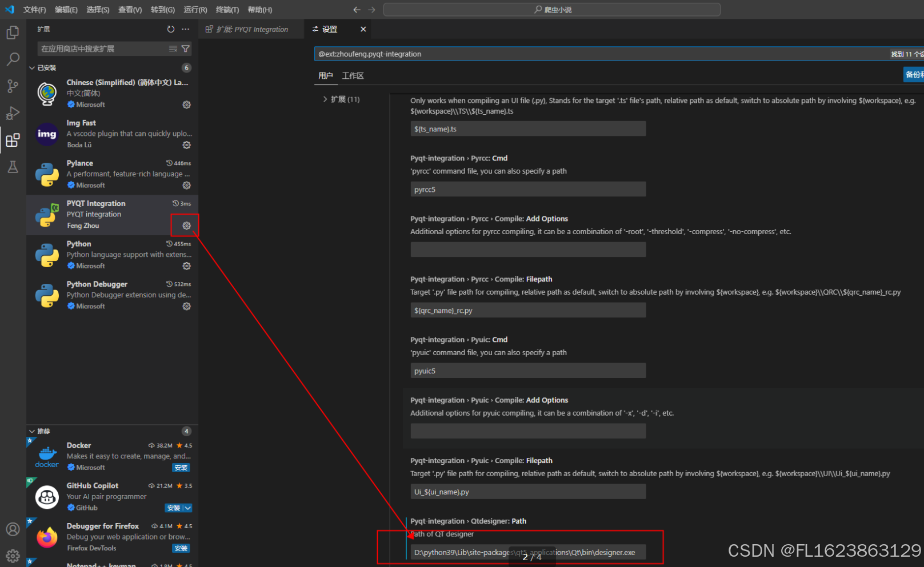Select the 工作区 settings scope tab
This screenshot has width=924, height=567.
(x=353, y=76)
